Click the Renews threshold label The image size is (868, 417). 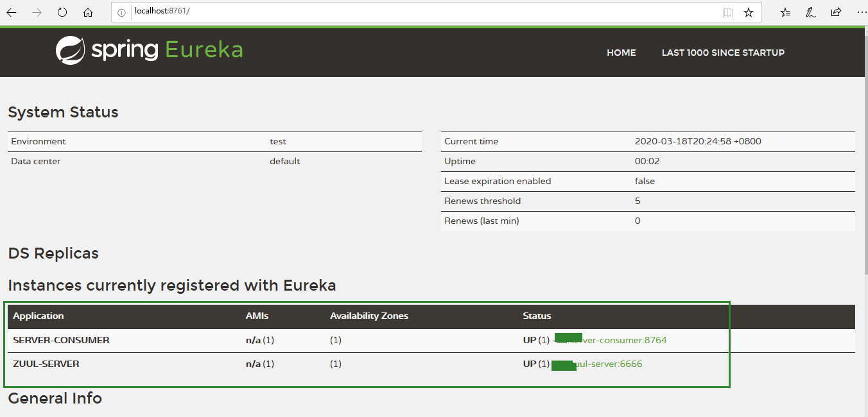[482, 201]
